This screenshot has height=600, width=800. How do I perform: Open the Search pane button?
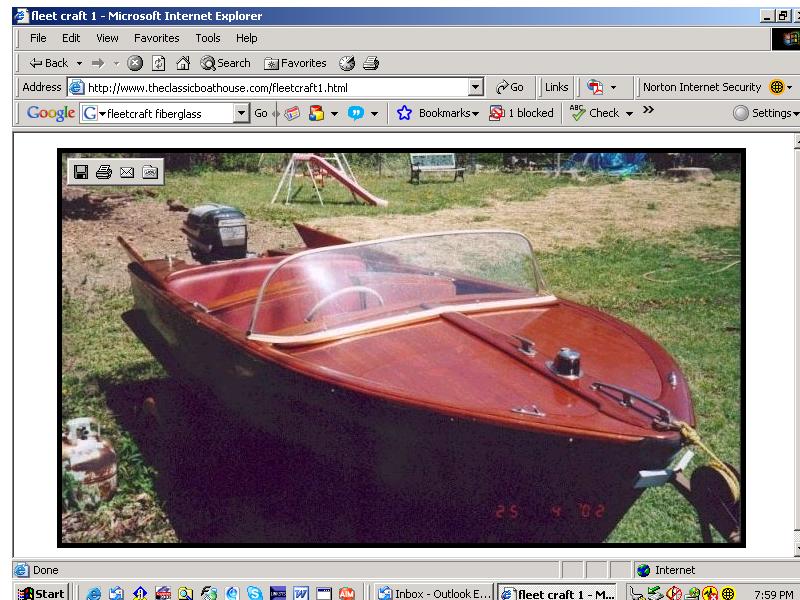click(226, 63)
